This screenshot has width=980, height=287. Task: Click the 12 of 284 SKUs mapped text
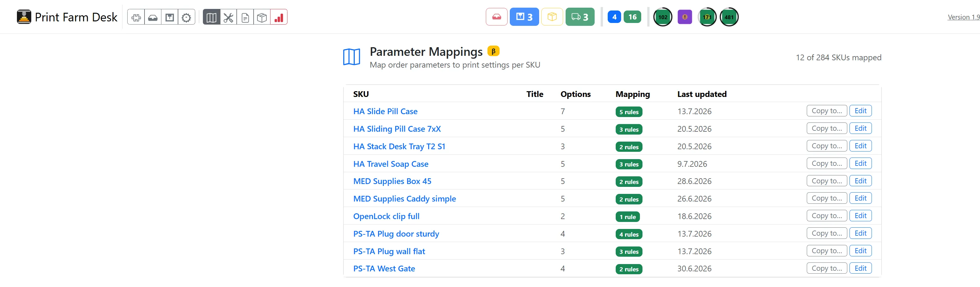(838, 57)
